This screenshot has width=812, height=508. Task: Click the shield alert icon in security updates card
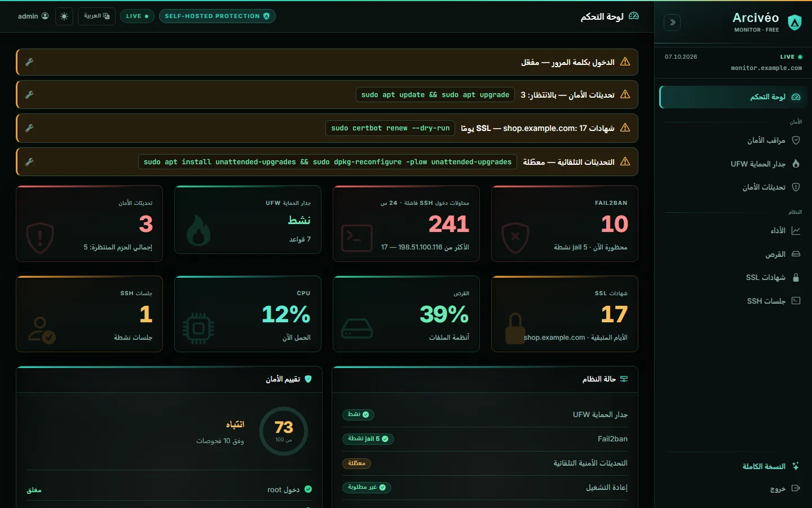[x=40, y=238]
